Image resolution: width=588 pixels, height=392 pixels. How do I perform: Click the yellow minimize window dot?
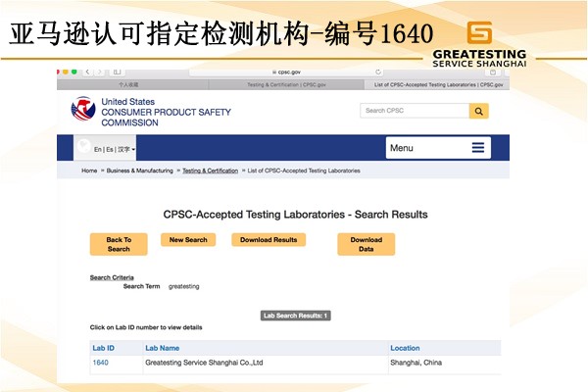coord(66,72)
